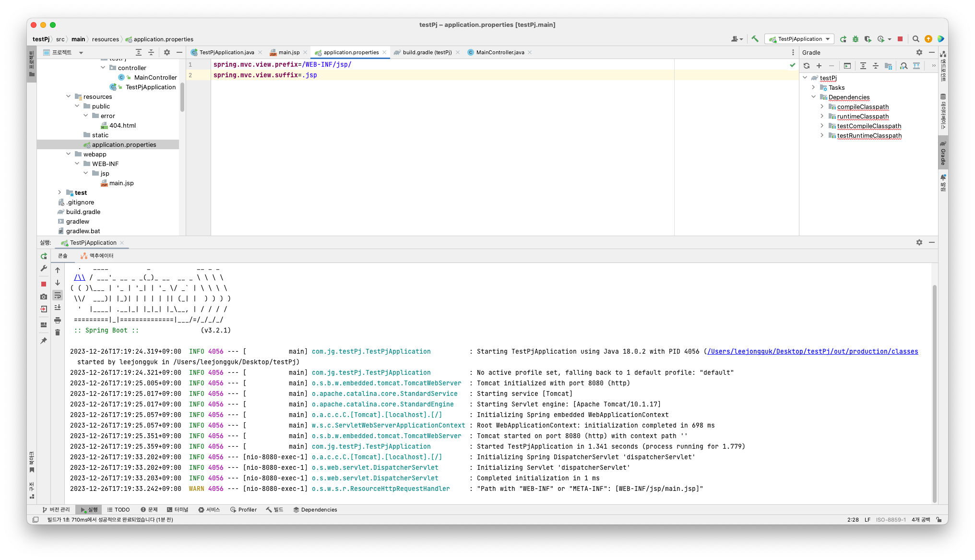Click the Analyze Dependencies icon in Gradle toolbar
Screen dimensions: 975x560
pos(904,66)
